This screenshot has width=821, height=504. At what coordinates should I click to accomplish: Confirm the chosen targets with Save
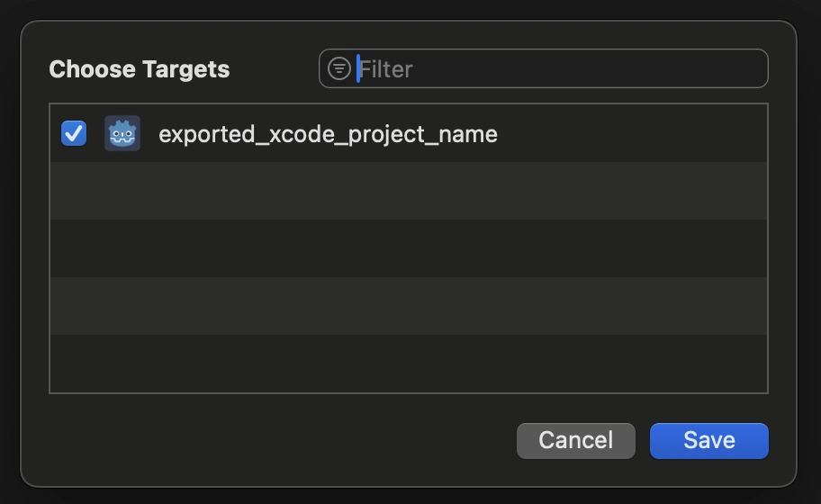(x=708, y=440)
